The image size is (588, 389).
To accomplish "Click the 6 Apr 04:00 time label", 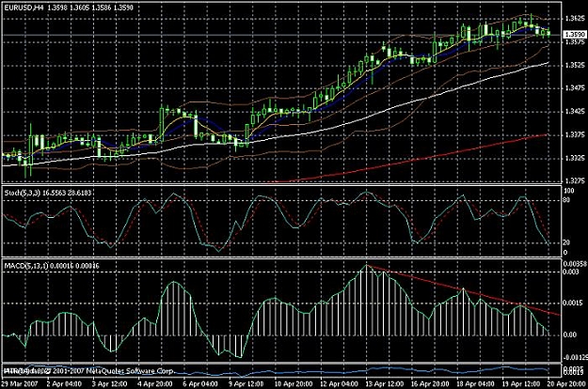I will [200, 384].
